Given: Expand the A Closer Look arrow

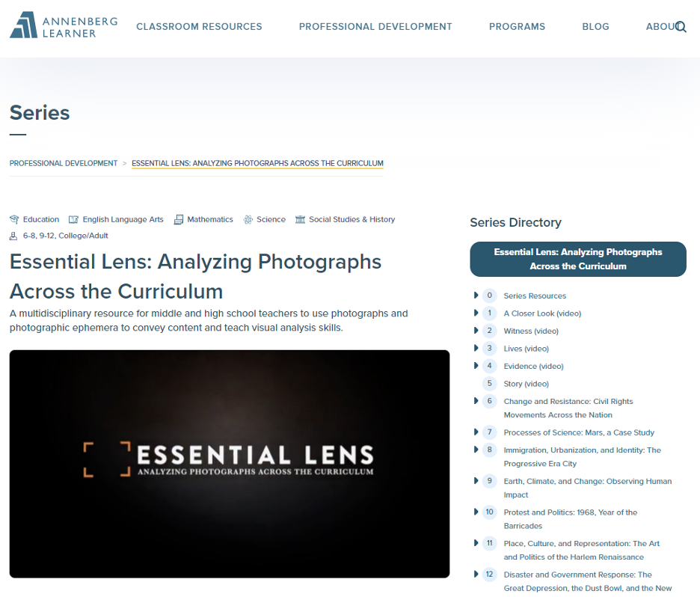Looking at the screenshot, I should (476, 313).
